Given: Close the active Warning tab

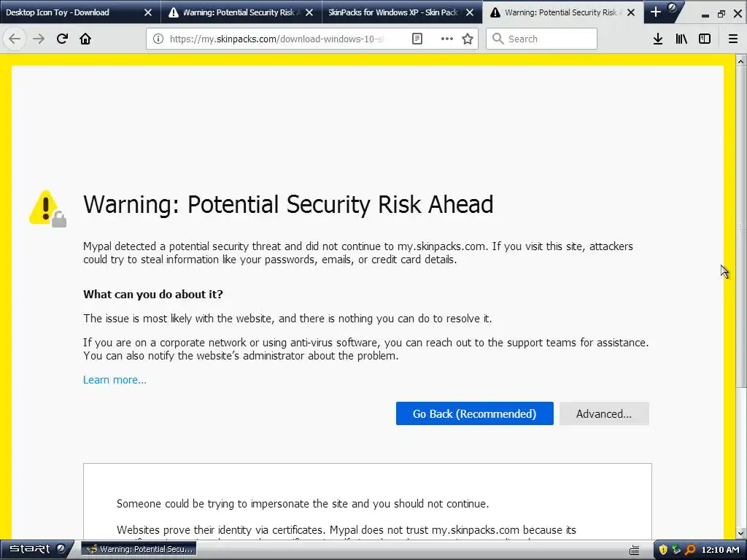Looking at the screenshot, I should point(631,12).
